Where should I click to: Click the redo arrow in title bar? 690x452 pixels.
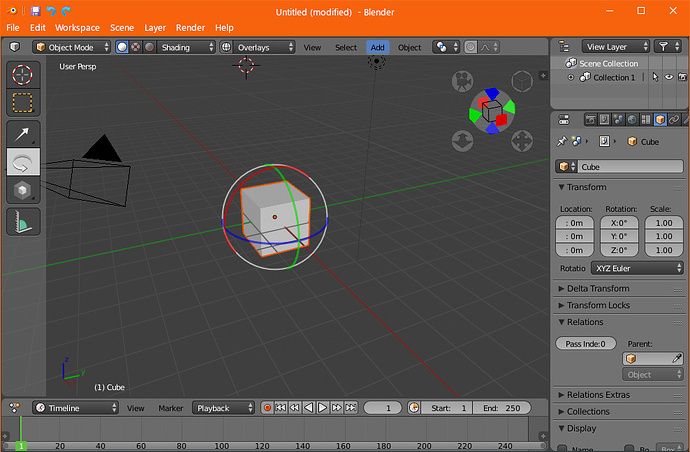(66, 11)
